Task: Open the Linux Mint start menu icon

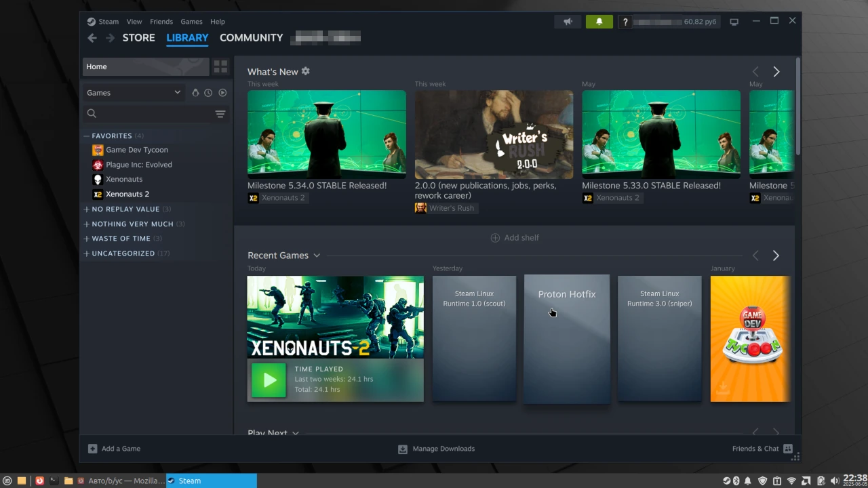Action: [x=7, y=481]
